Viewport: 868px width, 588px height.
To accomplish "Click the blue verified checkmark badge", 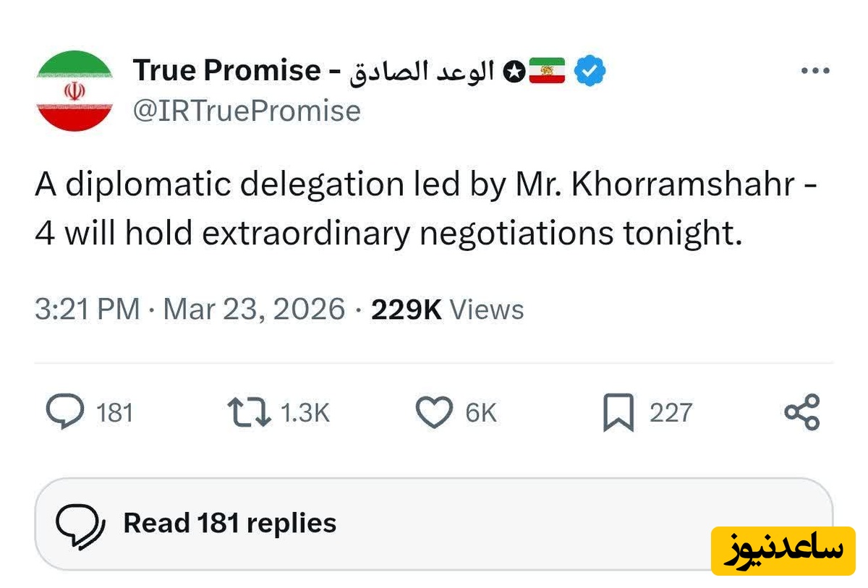I will click(590, 71).
